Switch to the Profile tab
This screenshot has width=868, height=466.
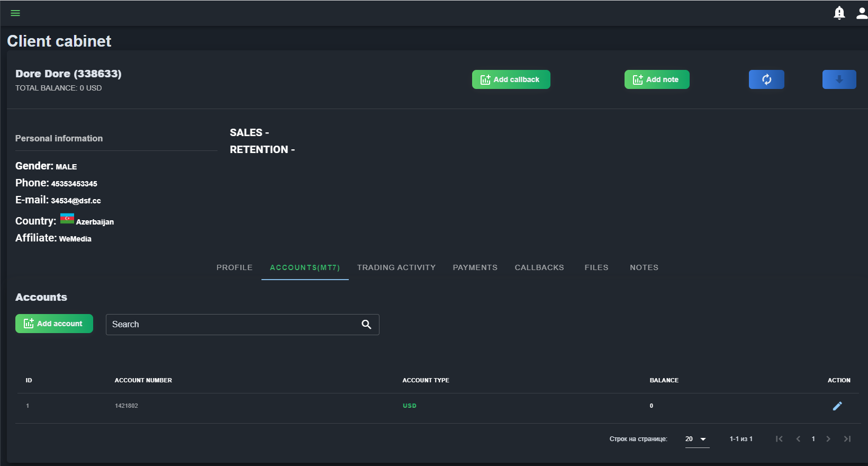pyautogui.click(x=234, y=267)
